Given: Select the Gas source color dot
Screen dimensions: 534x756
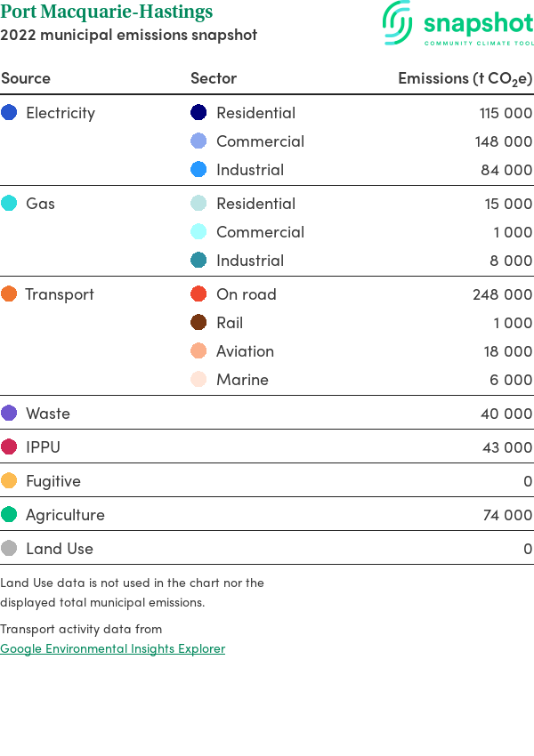Looking at the screenshot, I should pyautogui.click(x=9, y=204).
